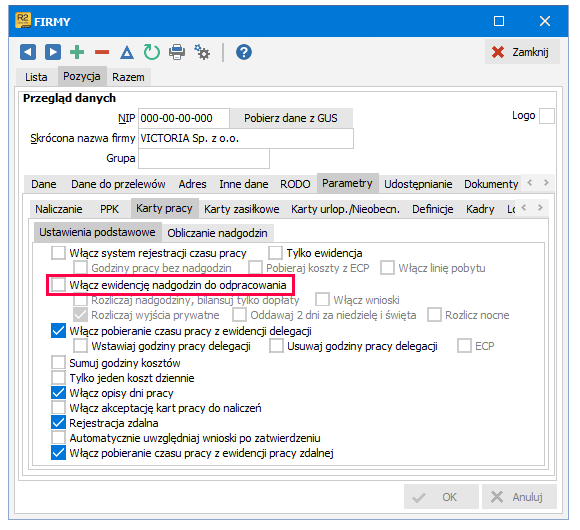Tick 'Sumuj godziny kosztów' checkbox

pyautogui.click(x=58, y=362)
